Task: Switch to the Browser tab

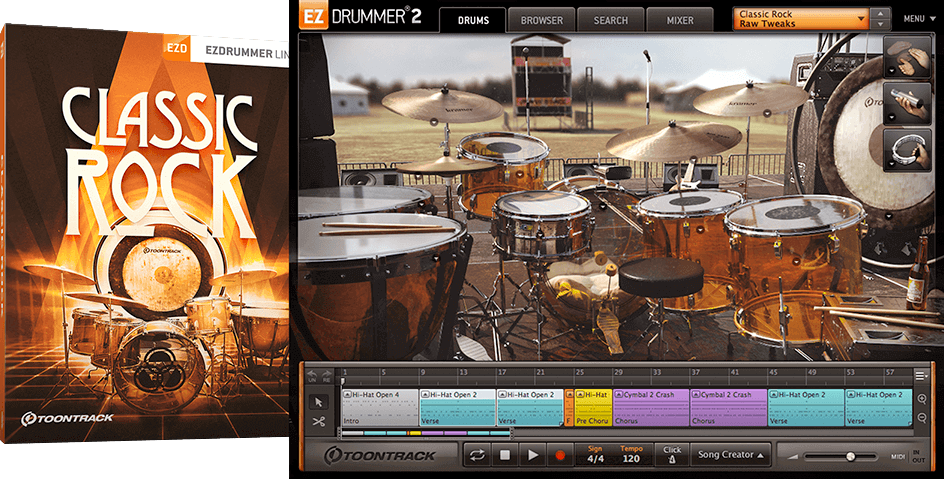Action: pyautogui.click(x=541, y=20)
